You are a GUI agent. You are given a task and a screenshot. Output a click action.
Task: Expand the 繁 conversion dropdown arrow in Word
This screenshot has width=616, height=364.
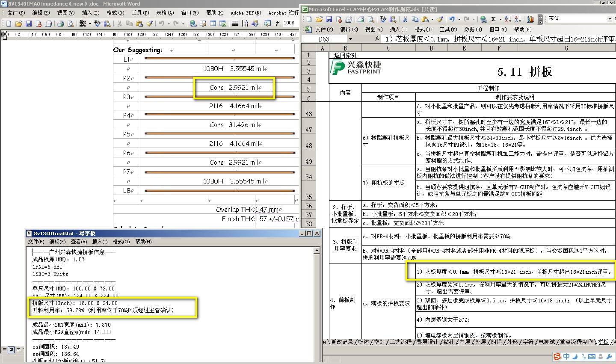90,24
